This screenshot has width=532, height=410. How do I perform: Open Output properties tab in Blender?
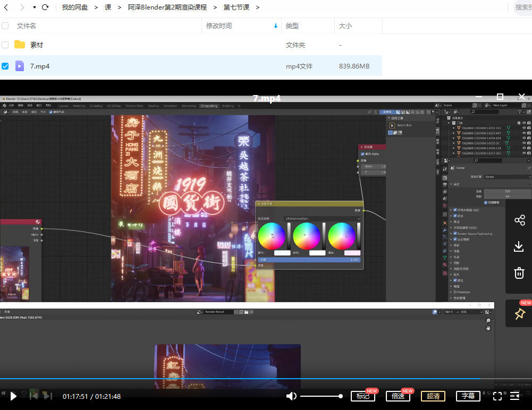click(x=445, y=185)
